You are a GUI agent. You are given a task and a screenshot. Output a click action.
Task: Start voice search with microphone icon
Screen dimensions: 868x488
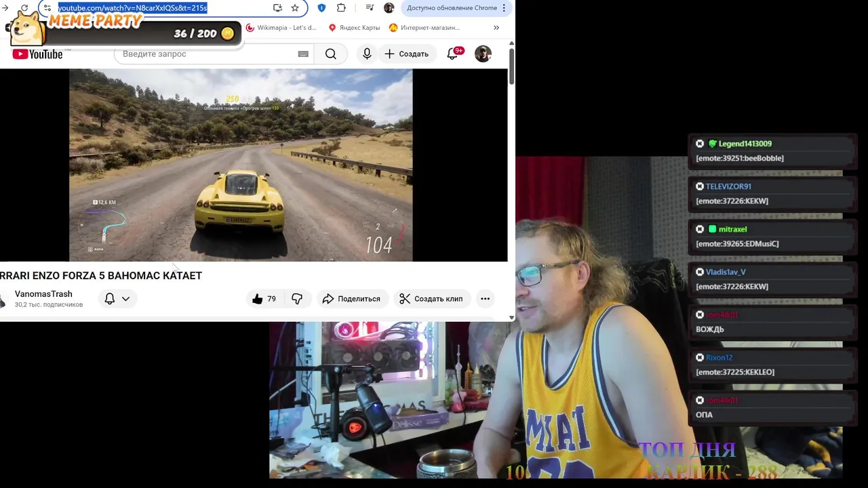tap(367, 54)
